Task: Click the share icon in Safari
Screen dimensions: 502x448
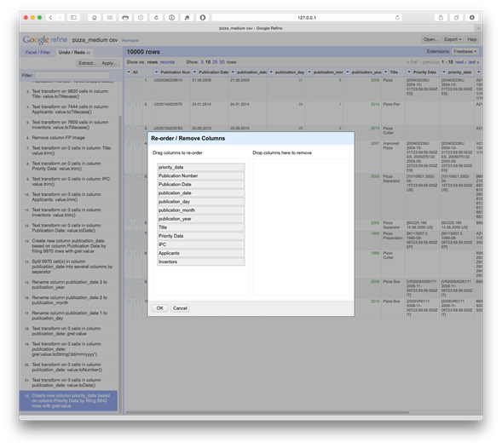Action: coord(441,18)
